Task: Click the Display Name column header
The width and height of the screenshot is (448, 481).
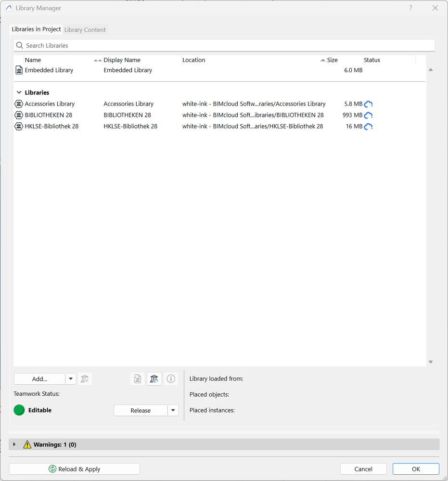Action: pyautogui.click(x=142, y=60)
